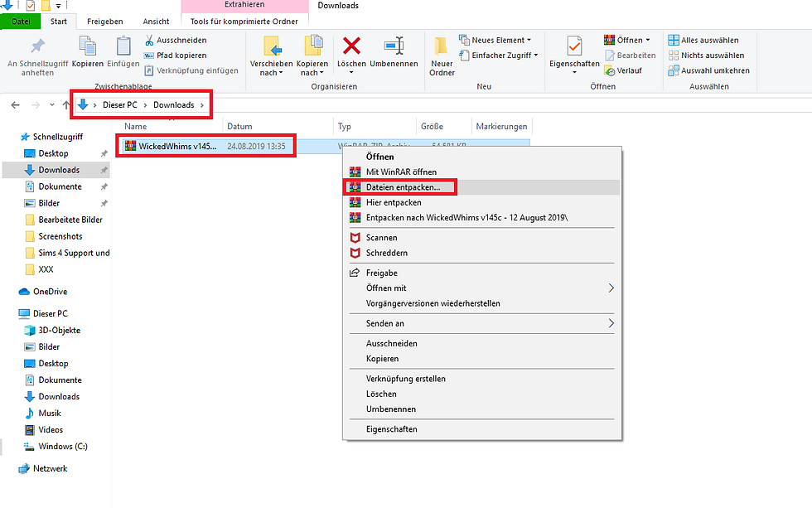Click the red Löschen X icon
Image resolution: width=812 pixels, height=508 pixels.
[x=351, y=46]
